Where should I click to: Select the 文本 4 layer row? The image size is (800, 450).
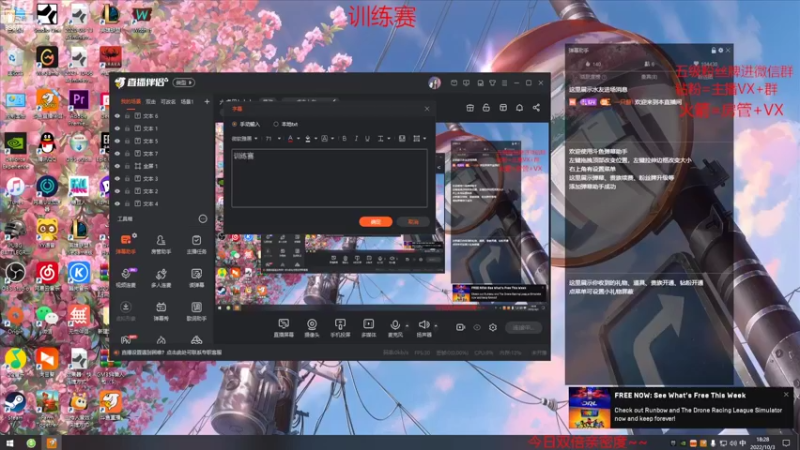click(x=161, y=204)
